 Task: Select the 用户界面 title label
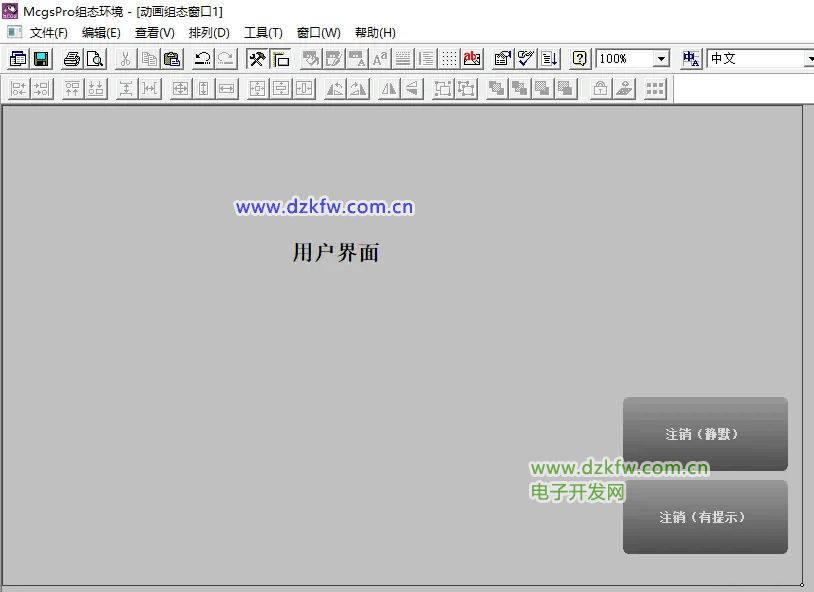(x=336, y=253)
